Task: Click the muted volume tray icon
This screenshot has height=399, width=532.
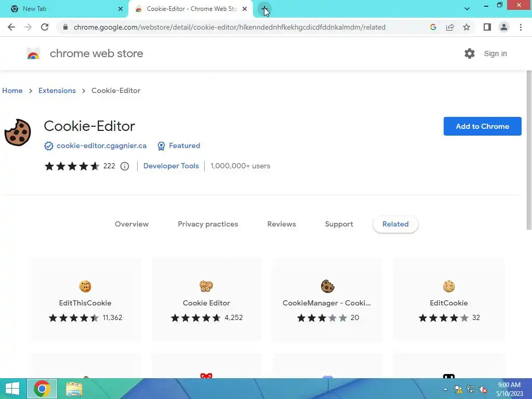Action: pos(484,389)
